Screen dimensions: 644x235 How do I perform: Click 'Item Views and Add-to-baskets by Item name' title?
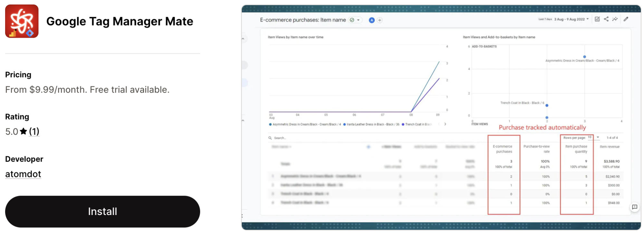click(x=499, y=37)
